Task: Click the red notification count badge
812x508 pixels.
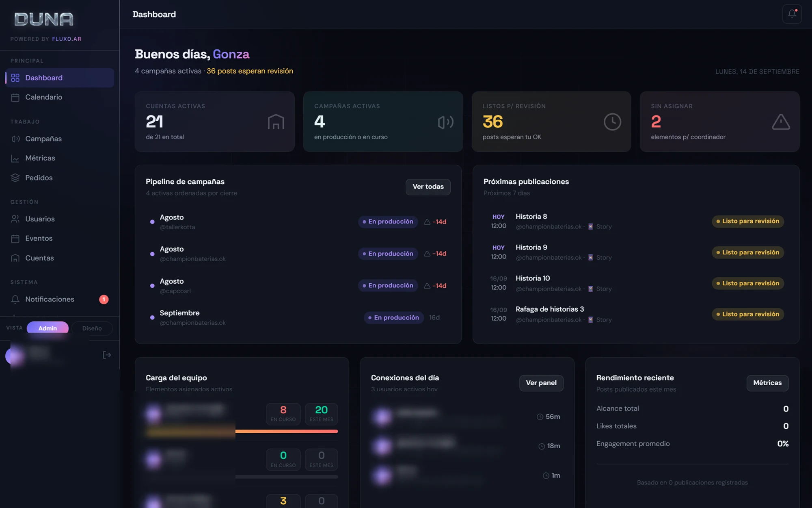Action: [x=104, y=299]
